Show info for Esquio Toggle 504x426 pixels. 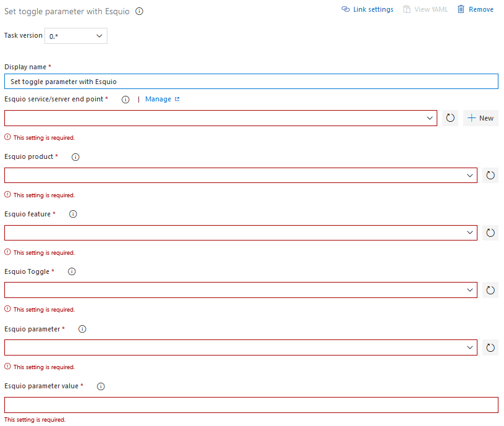click(x=72, y=271)
